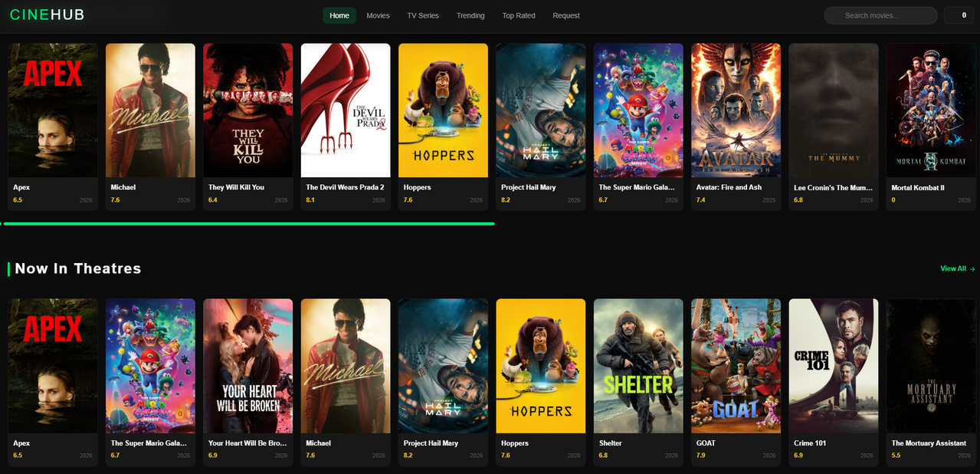Click the 'Crime 101' title text
Image resolution: width=980 pixels, height=474 pixels.
pos(810,443)
